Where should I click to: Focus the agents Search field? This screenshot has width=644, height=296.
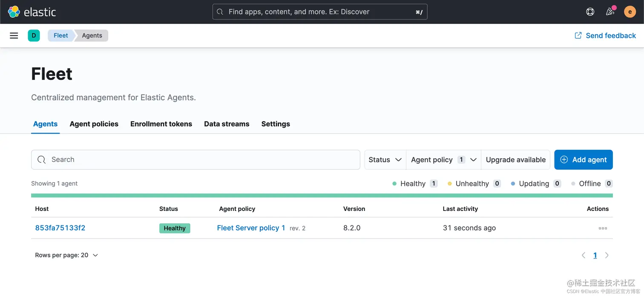196,160
